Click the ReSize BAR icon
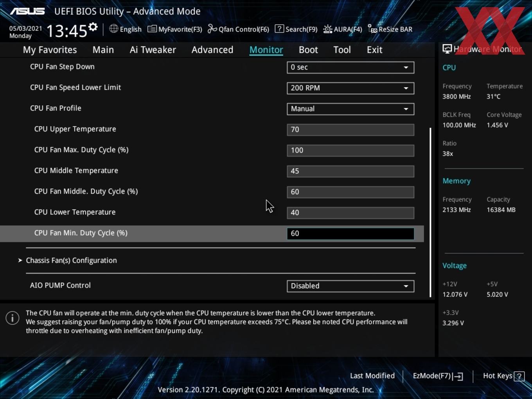The image size is (532, 399). point(372,29)
